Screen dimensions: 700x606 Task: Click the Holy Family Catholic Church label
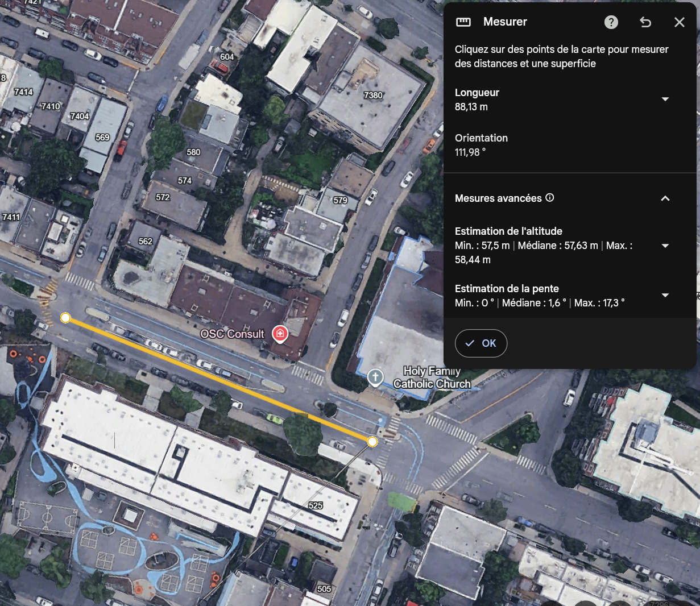432,378
